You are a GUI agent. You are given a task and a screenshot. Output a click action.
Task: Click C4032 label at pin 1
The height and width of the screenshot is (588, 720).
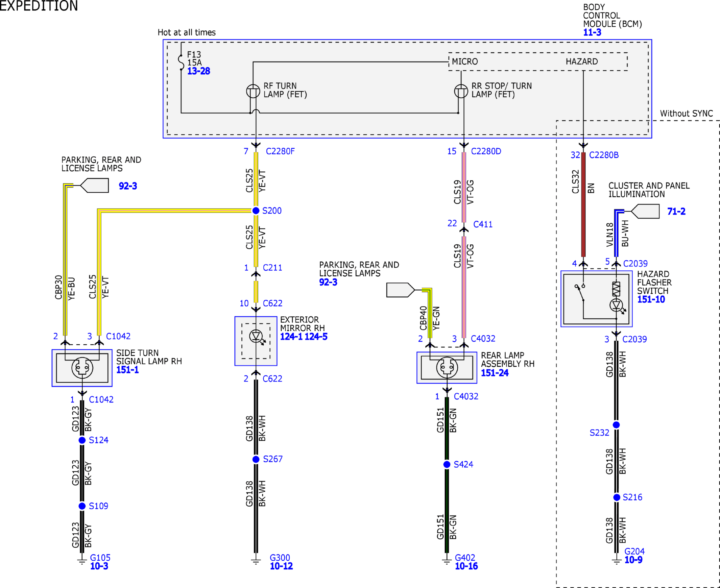466,396
